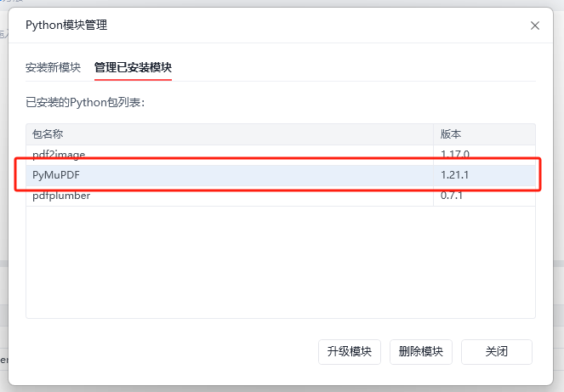Click empty tab strip right of 管理已安装模块
Viewport: 564px width, 392px height.
point(357,67)
